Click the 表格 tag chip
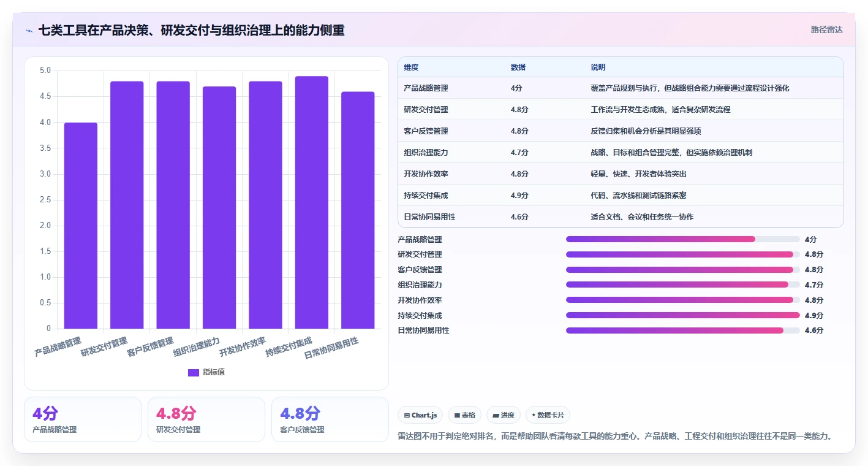 tap(465, 415)
